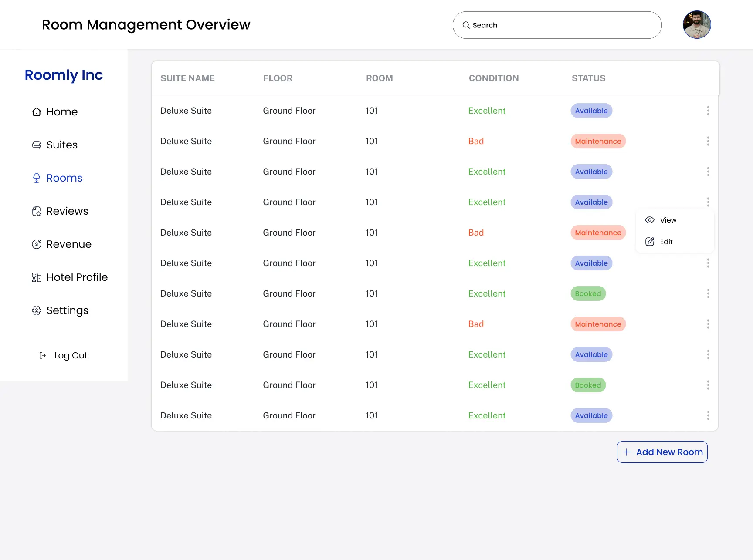This screenshot has width=753, height=560.
Task: Click inside the Search input field
Action: click(x=557, y=25)
